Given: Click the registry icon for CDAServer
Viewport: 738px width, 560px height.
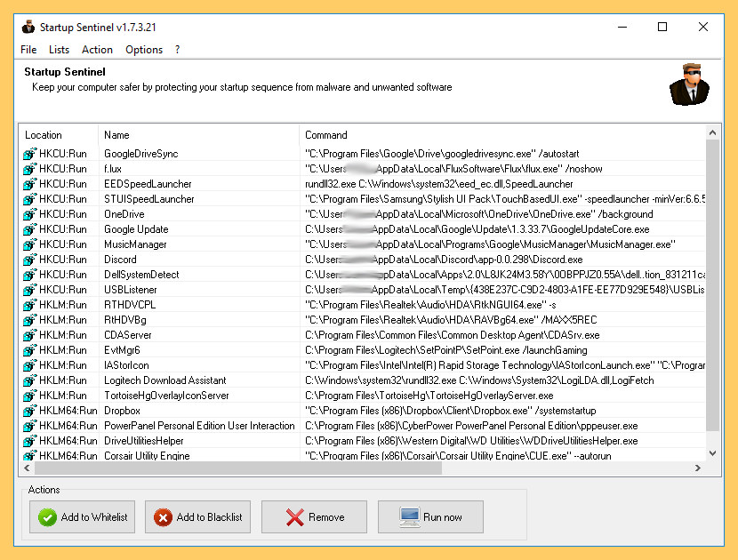Looking at the screenshot, I should point(29,335).
